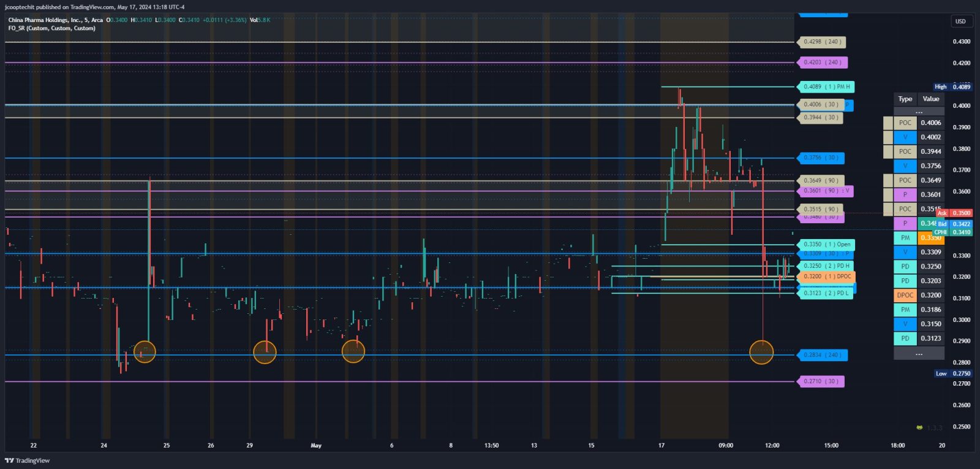Select the 0.3123 (2) PD L label
This screenshot has width=980, height=469.
(825, 294)
